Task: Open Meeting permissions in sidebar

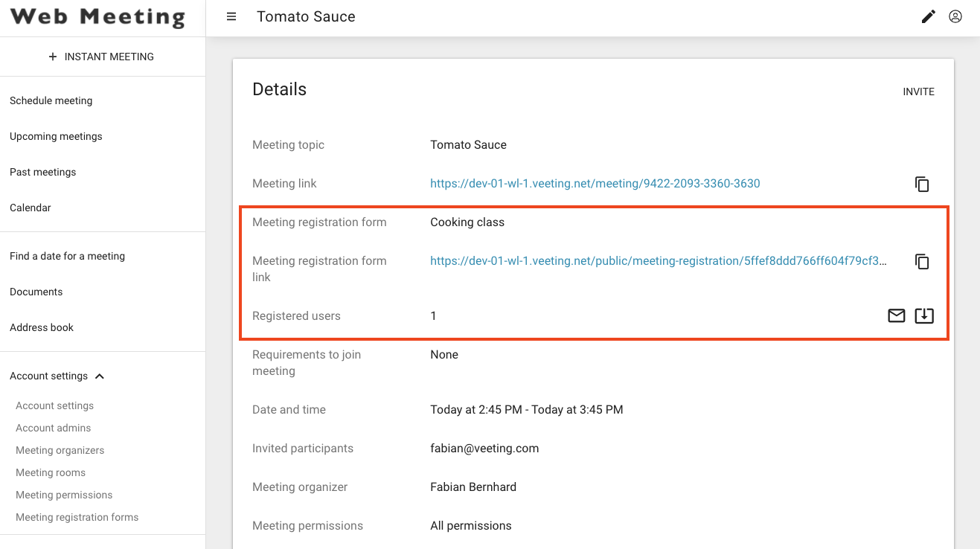Action: click(x=64, y=495)
